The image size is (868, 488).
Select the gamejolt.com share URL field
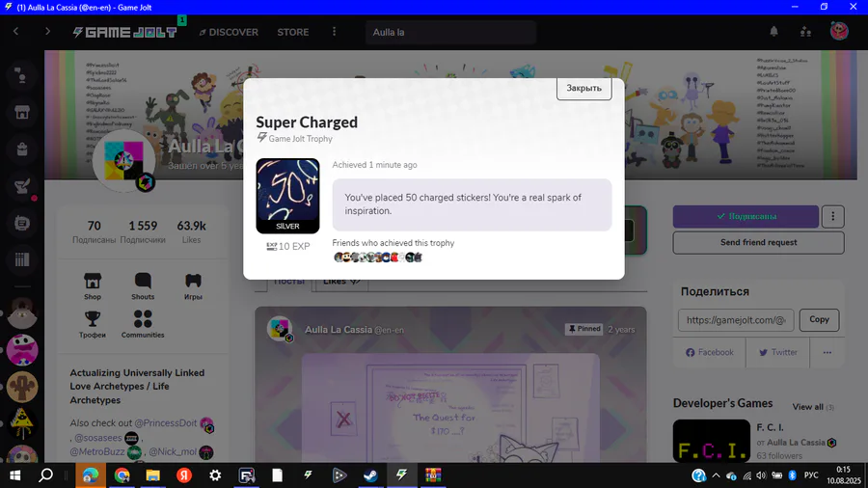(736, 320)
